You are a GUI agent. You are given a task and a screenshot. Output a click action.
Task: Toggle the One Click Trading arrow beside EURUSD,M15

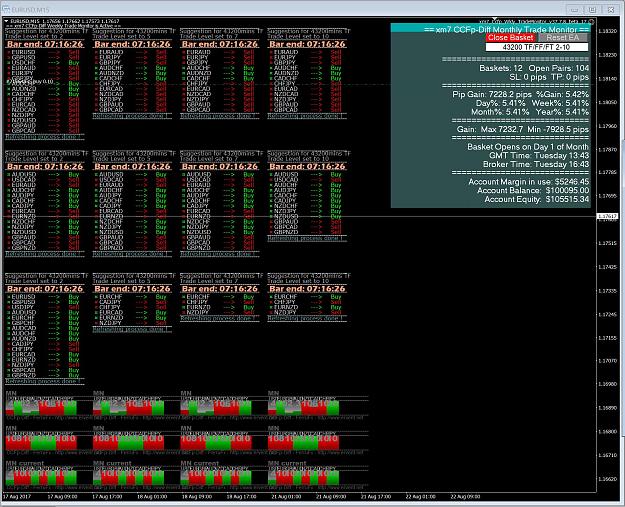[x=6, y=21]
